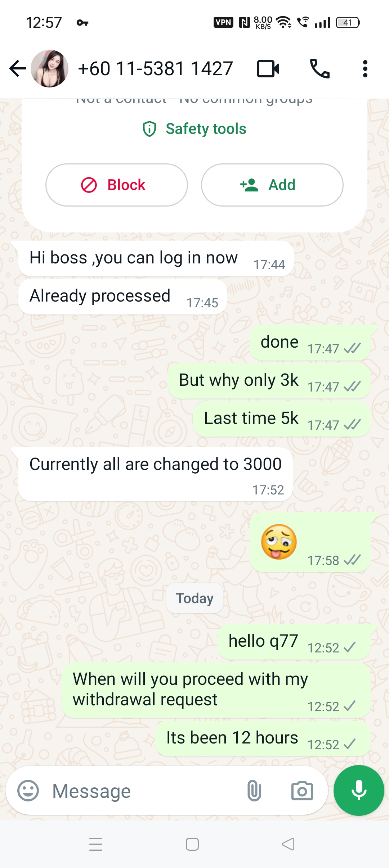Tap the attachment paperclip icon

254,791
